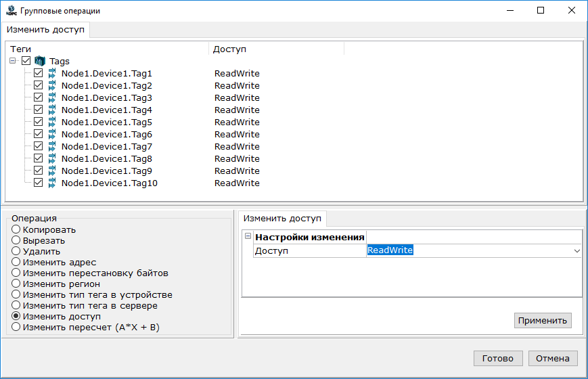The image size is (588, 379).
Task: Click the tag icon beside Node1.Device1.Tag7
Action: [52, 146]
